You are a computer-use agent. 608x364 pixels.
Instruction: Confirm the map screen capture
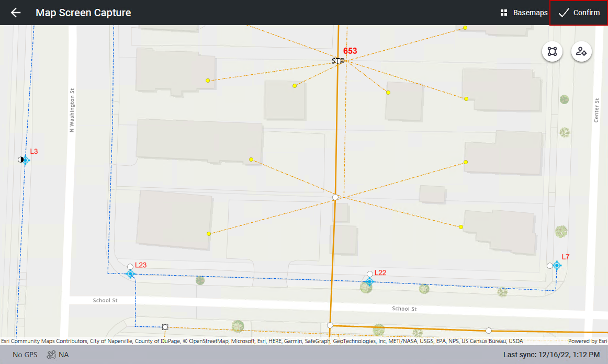(x=579, y=13)
